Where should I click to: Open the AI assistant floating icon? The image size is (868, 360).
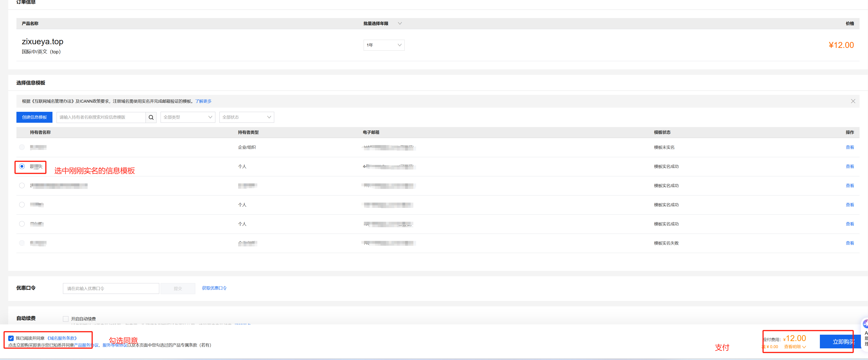pos(865,324)
